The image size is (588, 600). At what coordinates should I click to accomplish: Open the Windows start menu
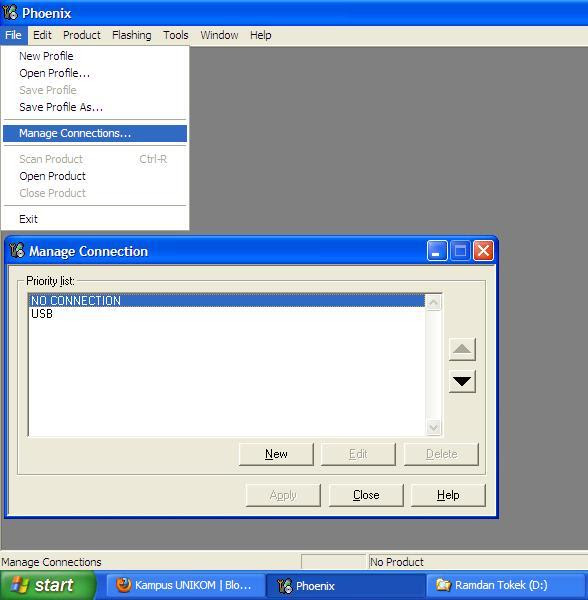tap(47, 585)
